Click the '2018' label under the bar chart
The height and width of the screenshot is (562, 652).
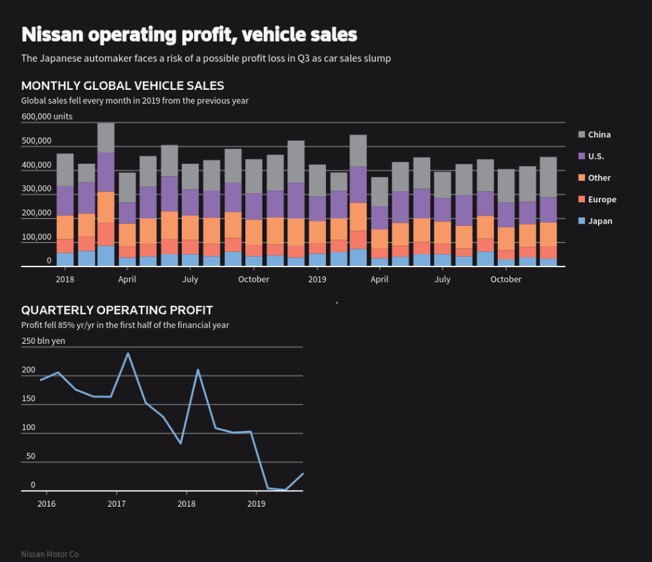[65, 279]
